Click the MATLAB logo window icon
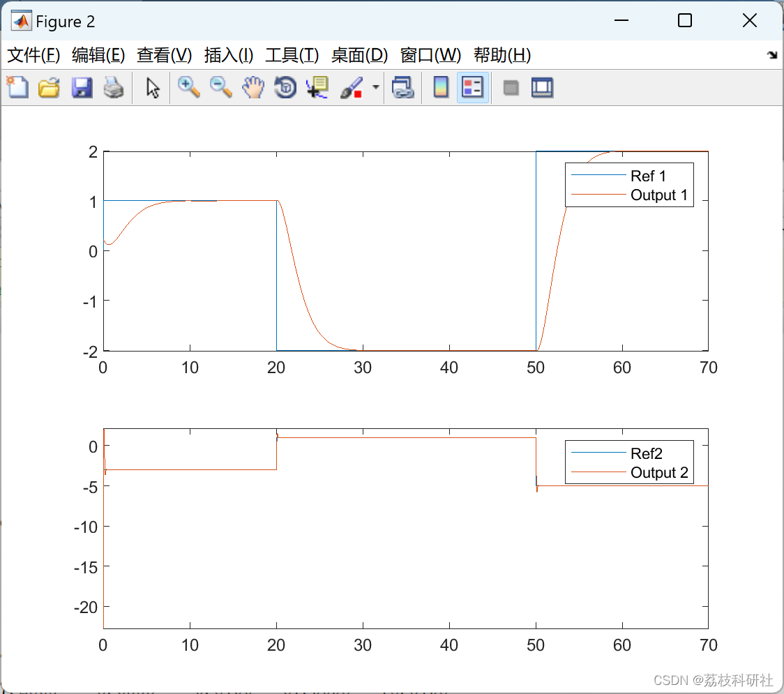The image size is (784, 694). (21, 20)
